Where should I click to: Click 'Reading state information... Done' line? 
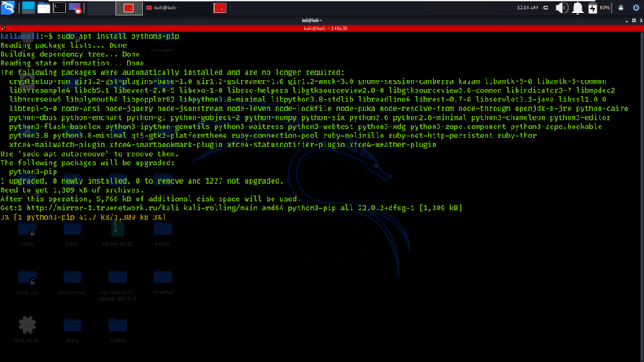coord(72,63)
